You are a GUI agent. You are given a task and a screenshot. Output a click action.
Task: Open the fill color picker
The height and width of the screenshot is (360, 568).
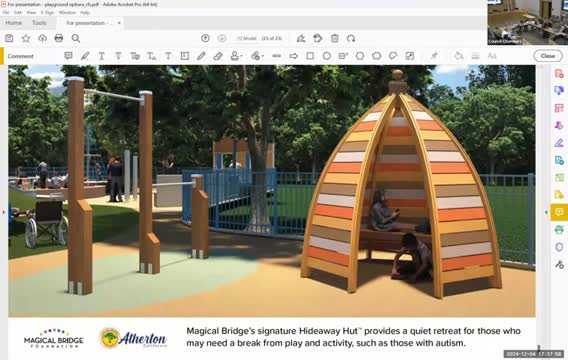(459, 56)
